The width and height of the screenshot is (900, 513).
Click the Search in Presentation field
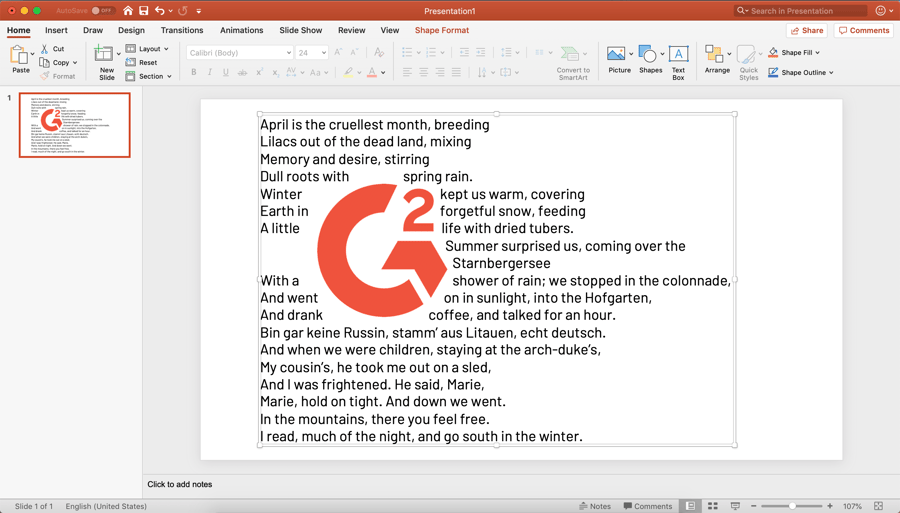click(x=801, y=10)
